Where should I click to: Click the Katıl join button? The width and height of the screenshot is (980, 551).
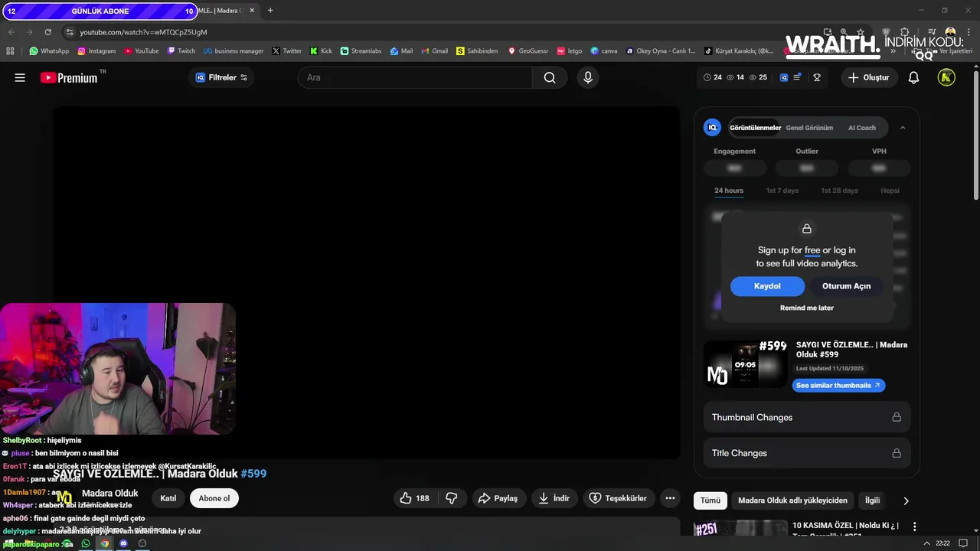pos(168,498)
